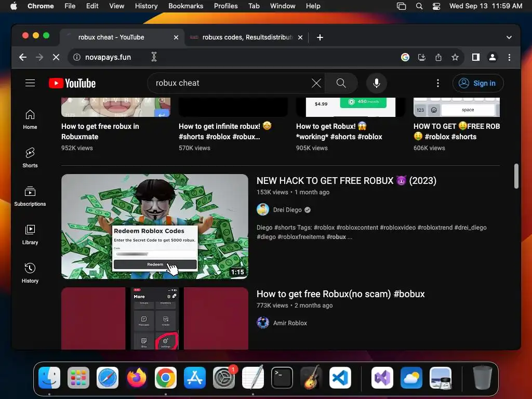Close the robuxs codes tab
The height and width of the screenshot is (399, 532).
(x=300, y=37)
